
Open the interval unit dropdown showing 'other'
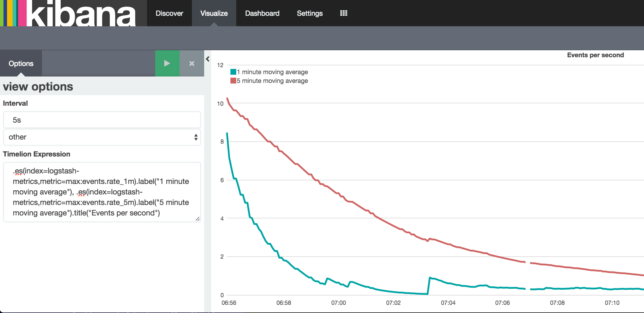coord(102,137)
